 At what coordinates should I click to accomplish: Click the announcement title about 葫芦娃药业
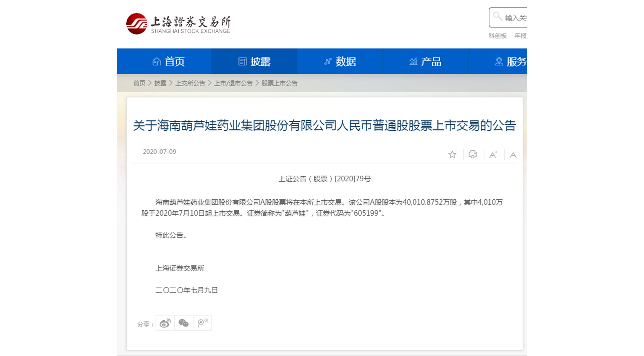click(324, 126)
